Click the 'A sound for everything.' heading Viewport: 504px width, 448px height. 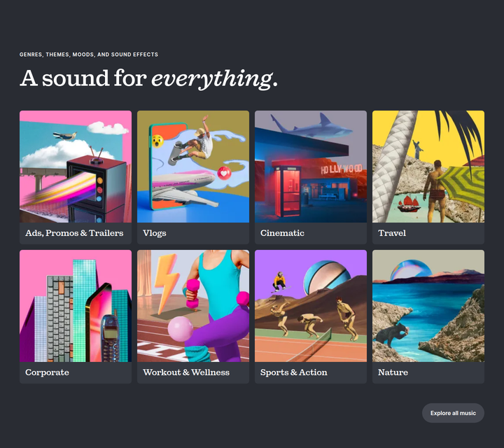point(149,78)
